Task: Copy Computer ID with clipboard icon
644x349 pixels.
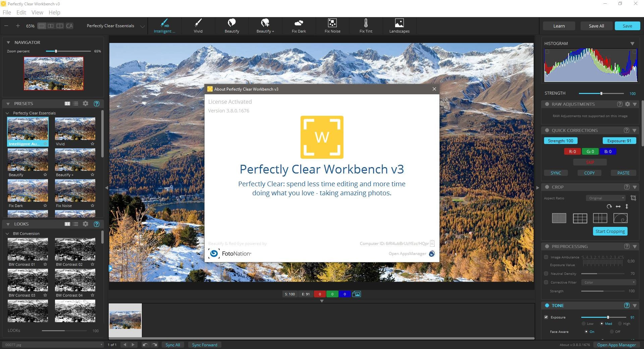Action: click(432, 243)
